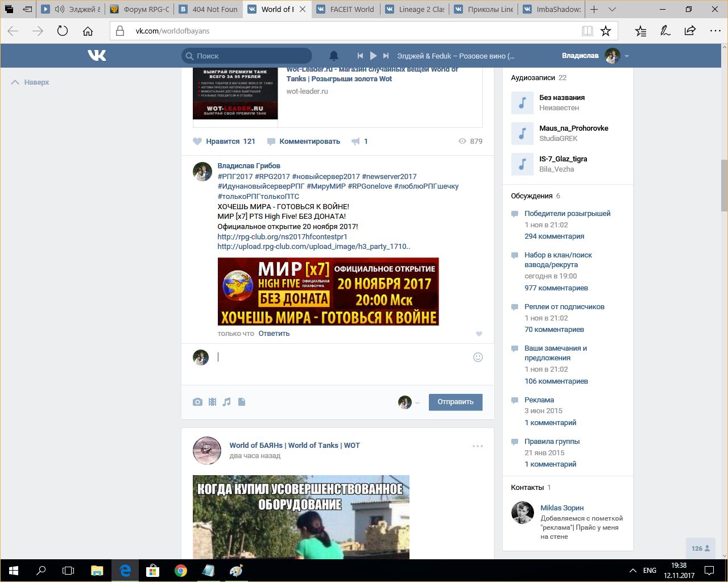728x582 pixels.
Task: Go to the browser home page
Action: point(88,31)
